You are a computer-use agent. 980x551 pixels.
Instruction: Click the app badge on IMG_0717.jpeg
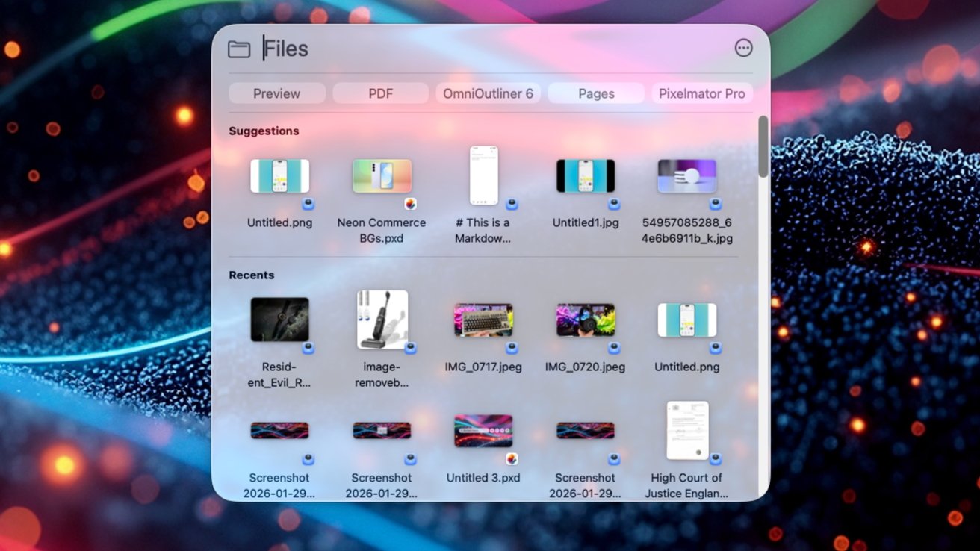[x=512, y=349]
